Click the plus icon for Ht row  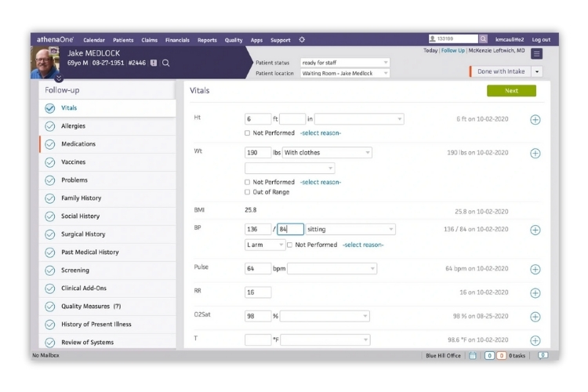[535, 119]
